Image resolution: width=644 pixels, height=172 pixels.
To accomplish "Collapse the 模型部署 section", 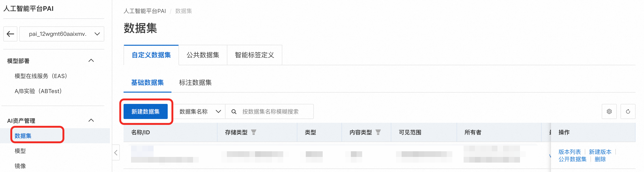I will 91,60.
